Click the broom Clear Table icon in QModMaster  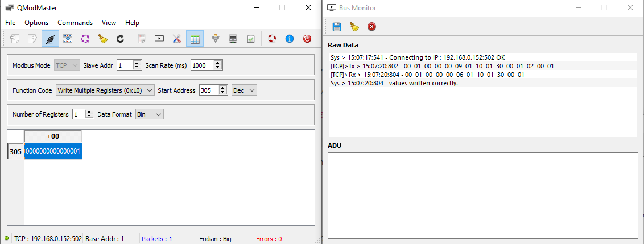point(102,39)
